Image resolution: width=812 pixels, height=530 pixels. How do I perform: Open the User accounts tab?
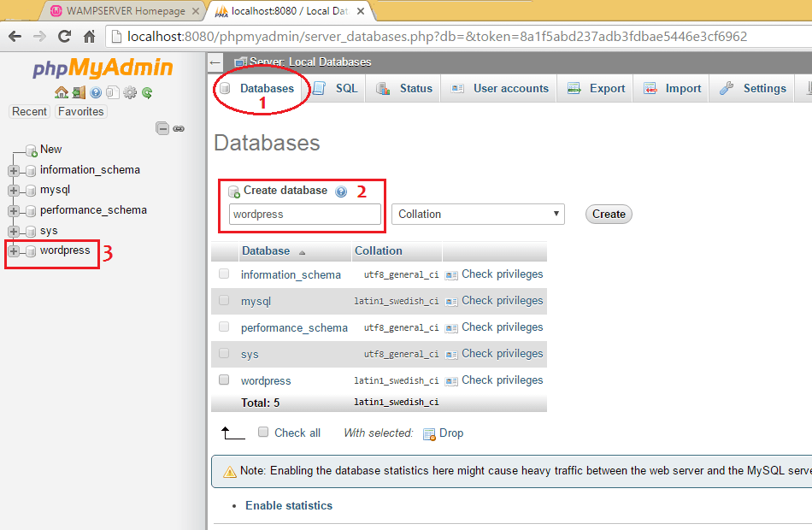pos(499,89)
